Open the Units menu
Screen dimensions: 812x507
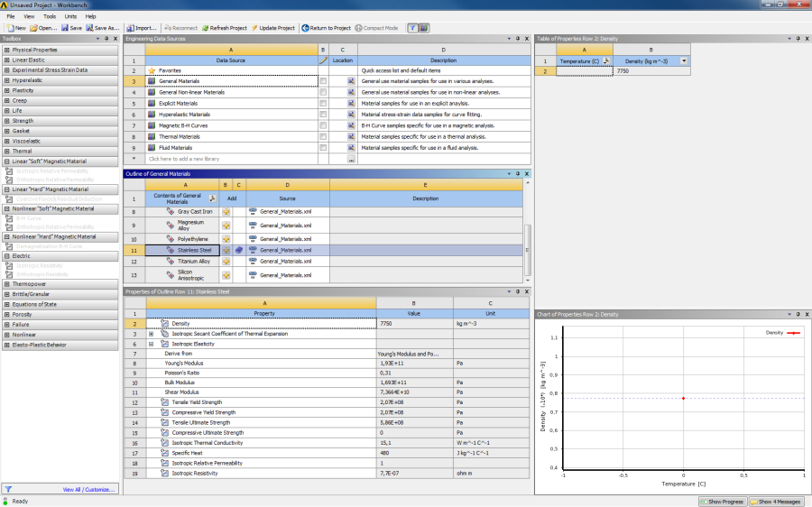pyautogui.click(x=70, y=16)
